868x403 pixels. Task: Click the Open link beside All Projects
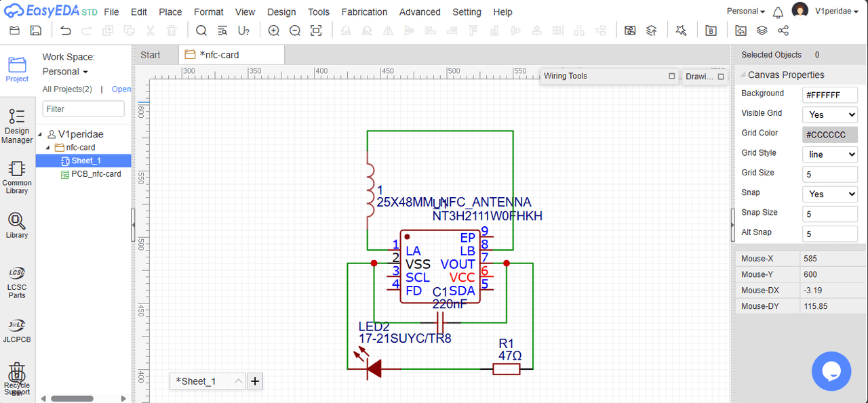121,89
